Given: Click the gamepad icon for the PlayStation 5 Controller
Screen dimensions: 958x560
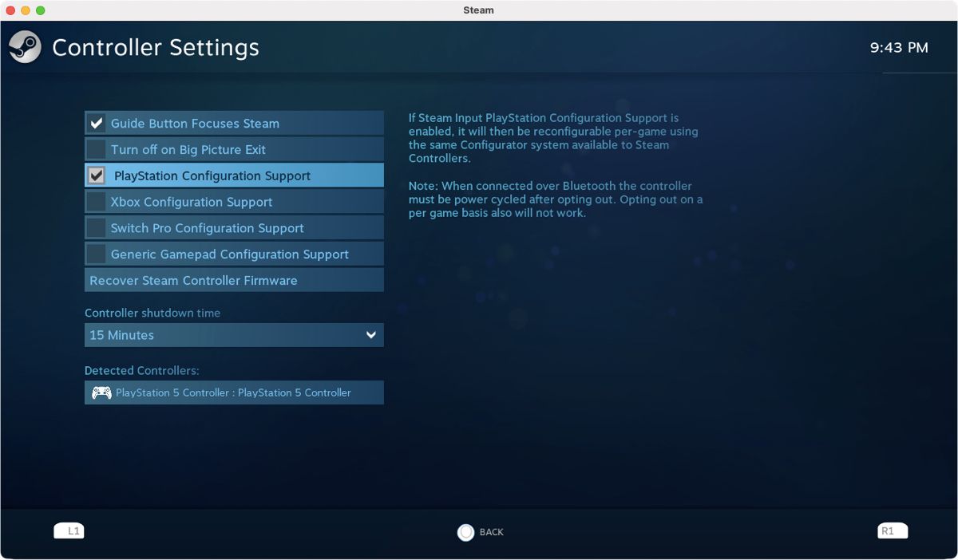Looking at the screenshot, I should tap(101, 392).
